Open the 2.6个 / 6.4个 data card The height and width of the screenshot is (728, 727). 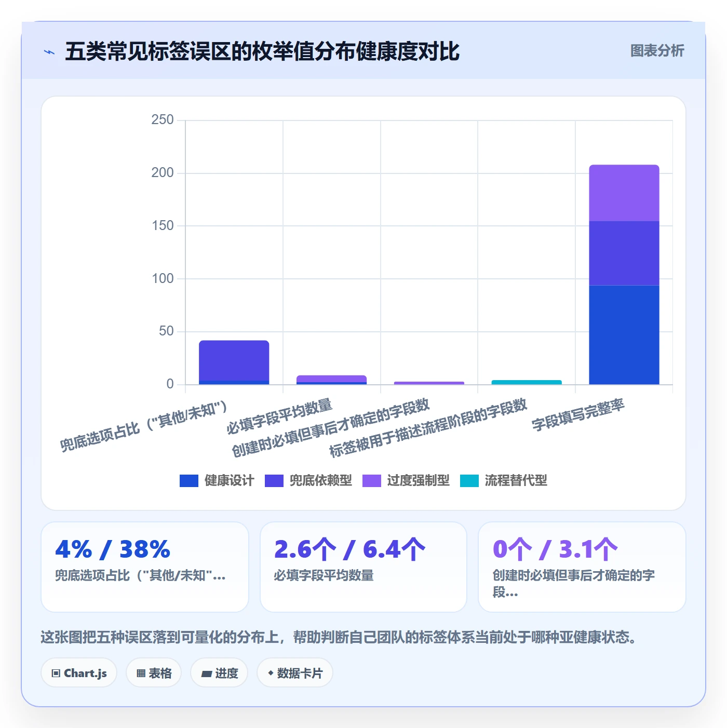363,567
